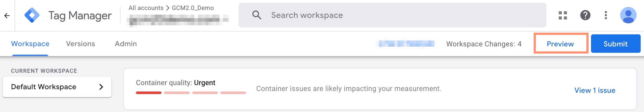Go to the Admin tab
This screenshot has height=112, width=644.
coord(126,44)
